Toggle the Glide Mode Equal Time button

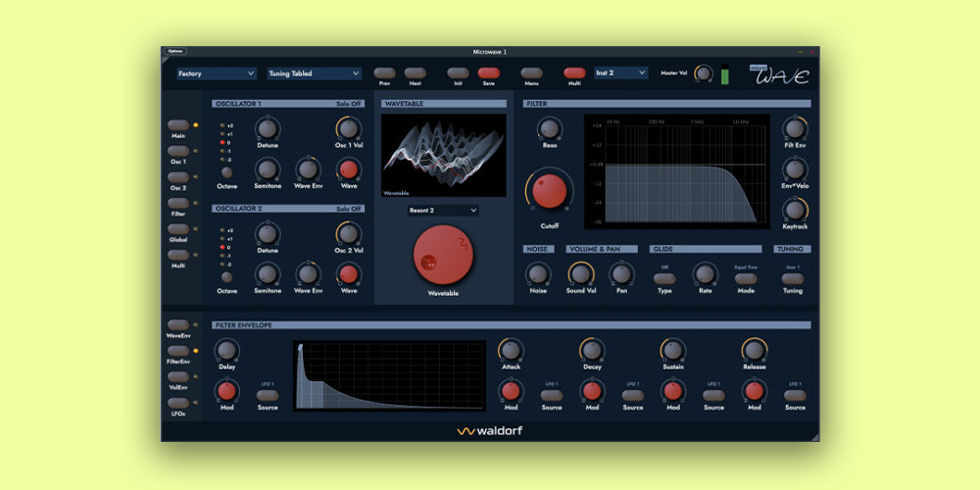[746, 278]
